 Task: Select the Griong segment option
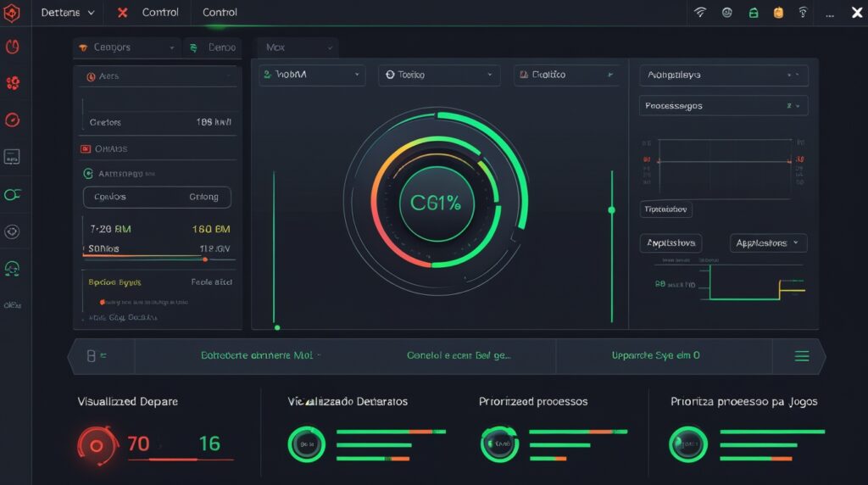[203, 197]
